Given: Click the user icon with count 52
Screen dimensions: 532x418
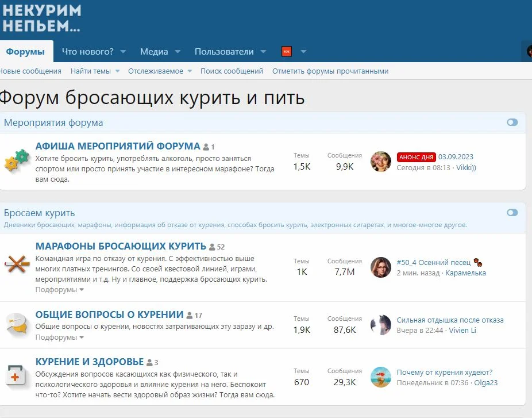Looking at the screenshot, I should click(x=212, y=247).
